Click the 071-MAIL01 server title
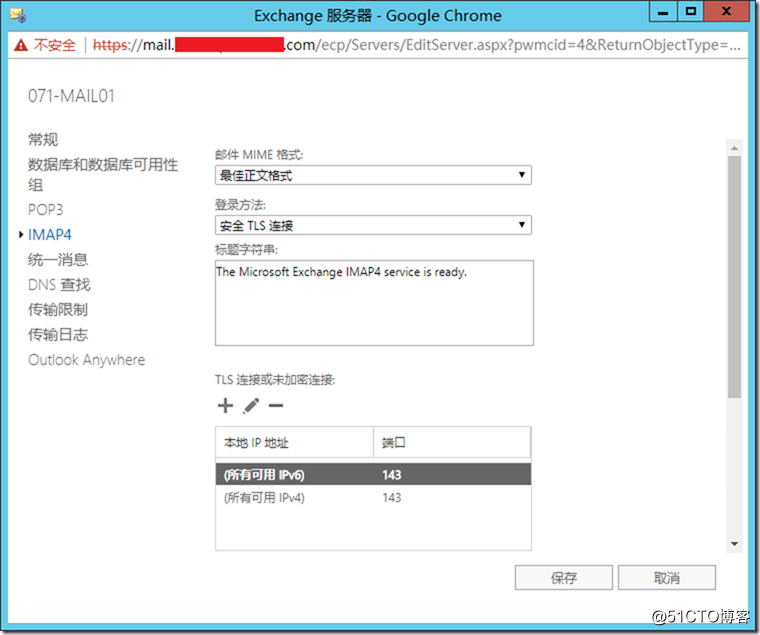This screenshot has width=760, height=635. click(71, 96)
